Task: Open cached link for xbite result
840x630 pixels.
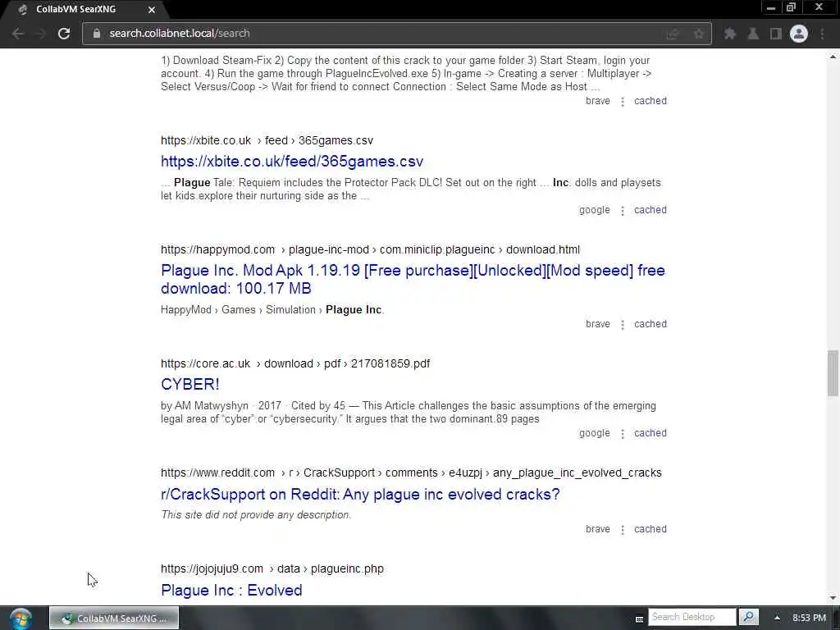Action: click(651, 210)
